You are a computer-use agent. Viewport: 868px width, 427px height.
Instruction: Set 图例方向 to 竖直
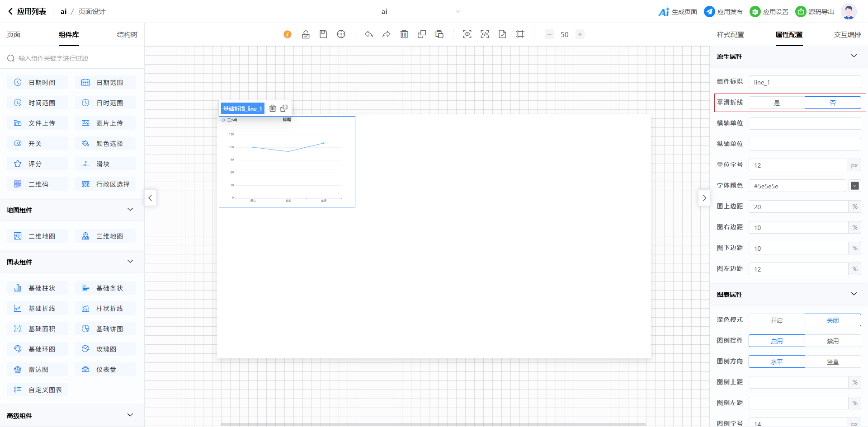click(x=833, y=362)
